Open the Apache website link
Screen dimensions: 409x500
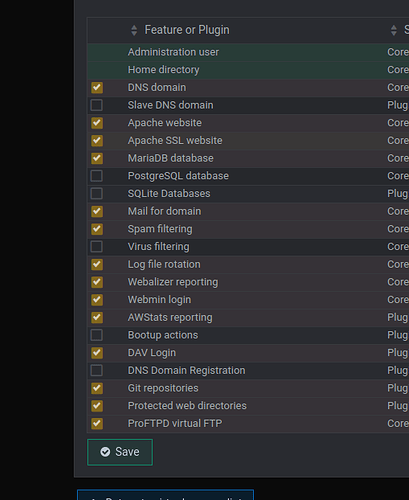pos(165,123)
